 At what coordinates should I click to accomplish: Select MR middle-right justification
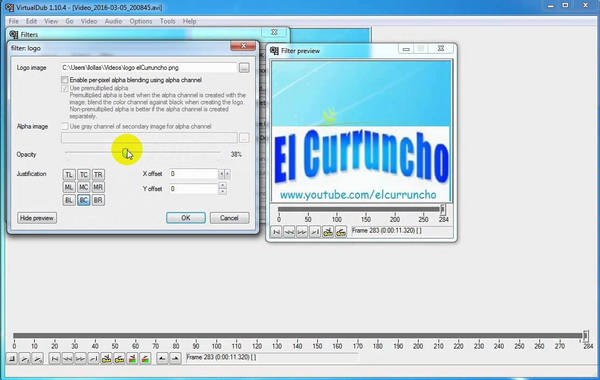pos(98,188)
